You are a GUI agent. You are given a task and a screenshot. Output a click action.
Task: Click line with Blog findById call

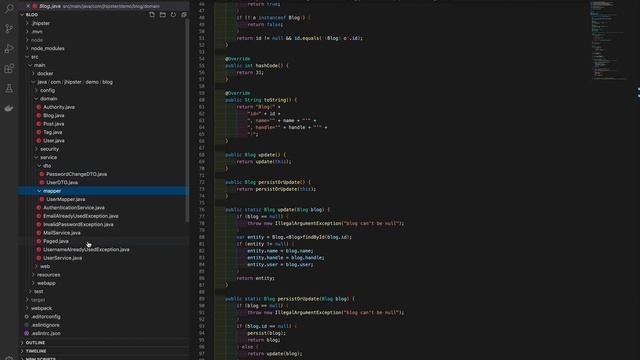pos(293,237)
